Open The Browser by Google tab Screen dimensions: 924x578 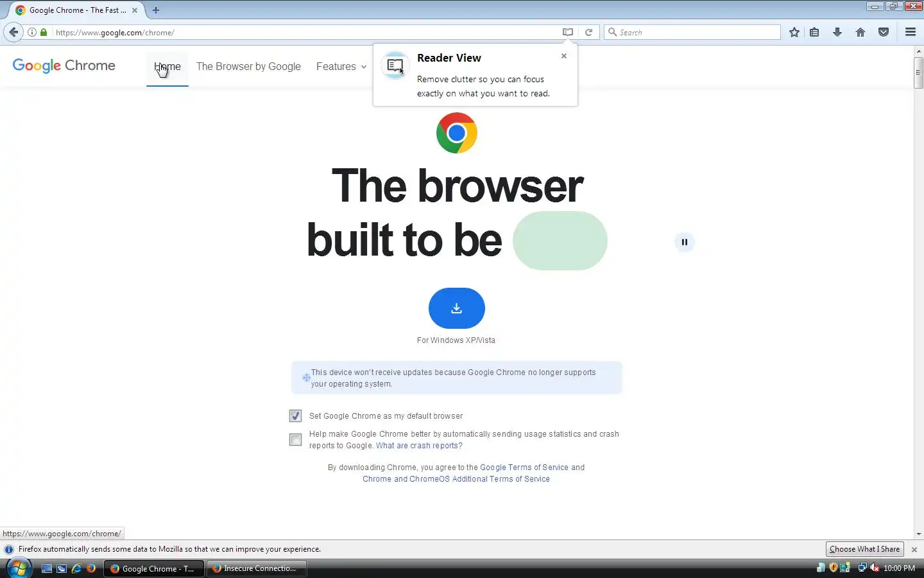click(x=248, y=66)
